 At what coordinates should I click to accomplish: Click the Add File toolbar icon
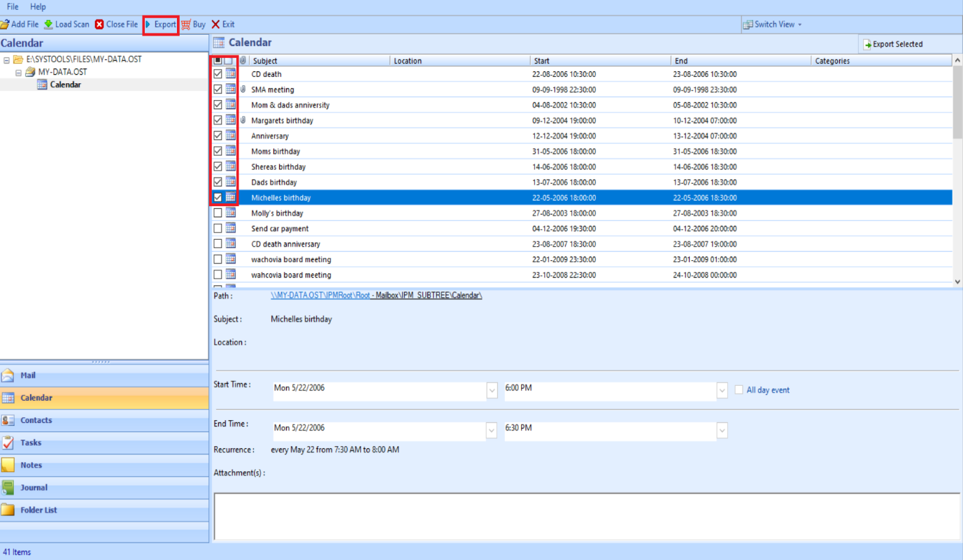click(x=4, y=24)
